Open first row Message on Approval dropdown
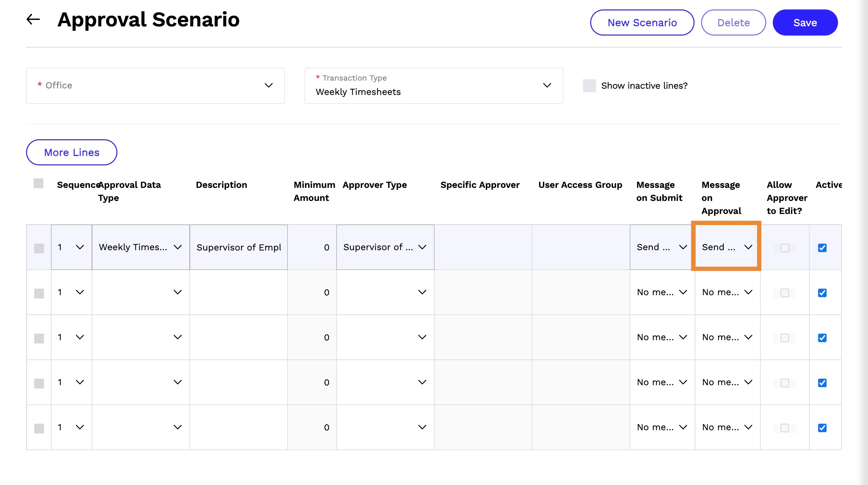 point(727,247)
